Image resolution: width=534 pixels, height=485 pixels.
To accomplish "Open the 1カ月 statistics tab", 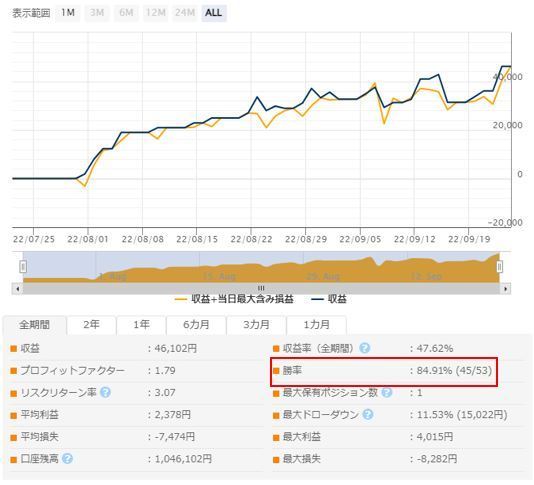I will tap(317, 325).
